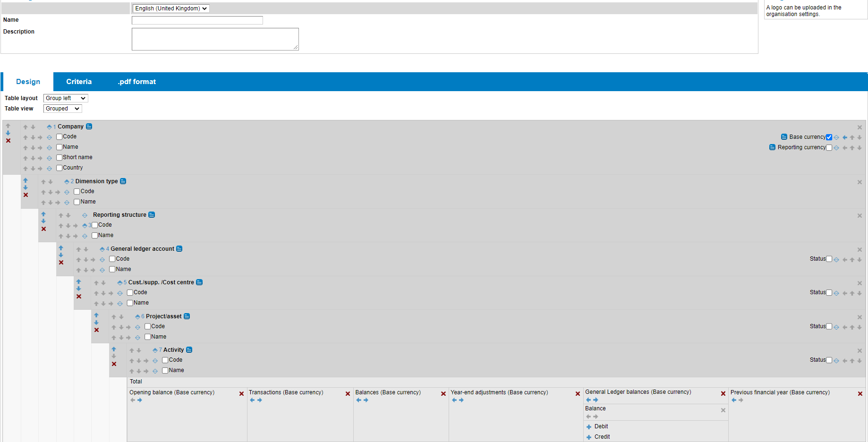Viewport: 868px width, 442px height.
Task: Click the list icon beside Dimension type
Action: [x=123, y=181]
